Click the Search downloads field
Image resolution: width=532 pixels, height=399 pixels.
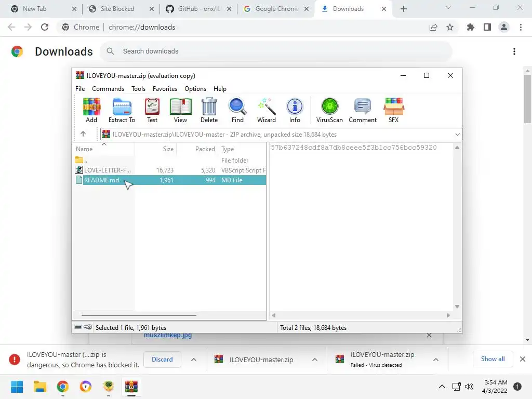coord(276,51)
